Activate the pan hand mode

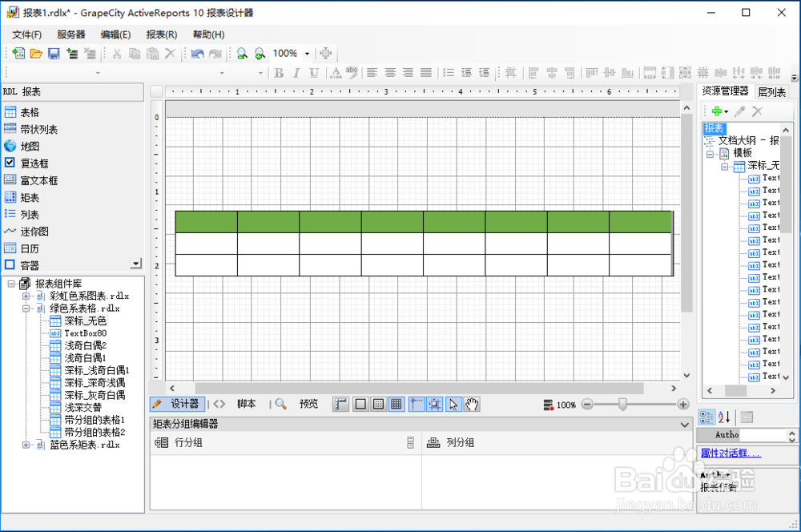click(472, 405)
